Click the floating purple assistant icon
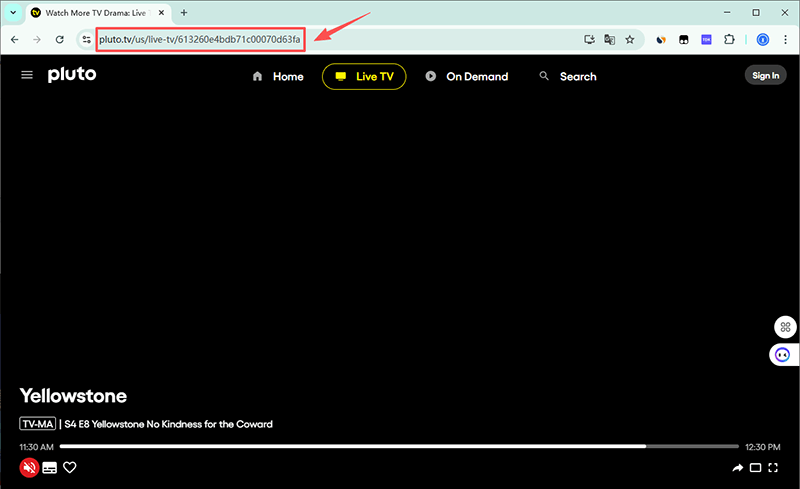Image resolution: width=800 pixels, height=489 pixels. point(783,354)
